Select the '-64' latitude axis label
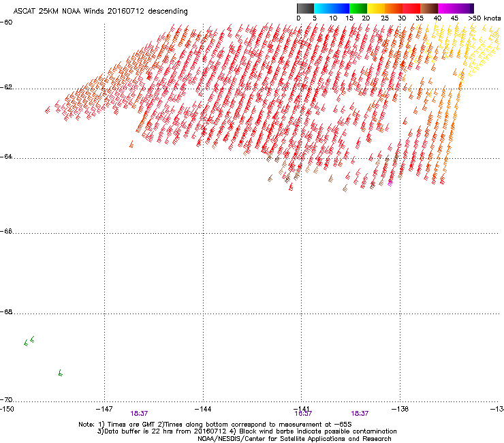The width and height of the screenshot is (504, 443). pos(6,157)
